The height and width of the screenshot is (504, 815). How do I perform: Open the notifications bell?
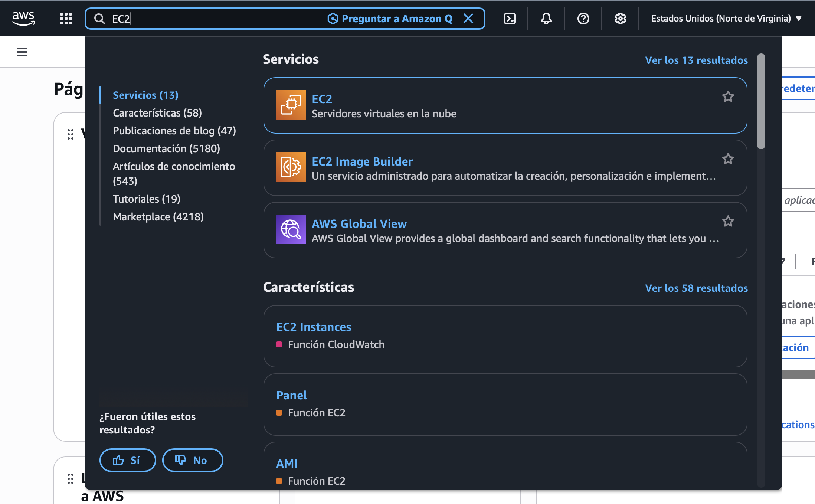[x=546, y=19]
